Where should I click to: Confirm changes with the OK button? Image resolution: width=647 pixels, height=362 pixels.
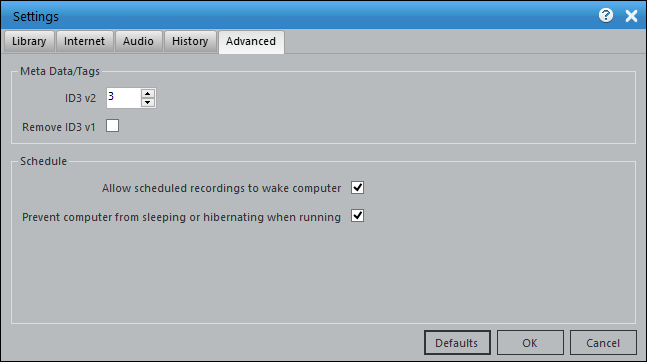point(530,343)
